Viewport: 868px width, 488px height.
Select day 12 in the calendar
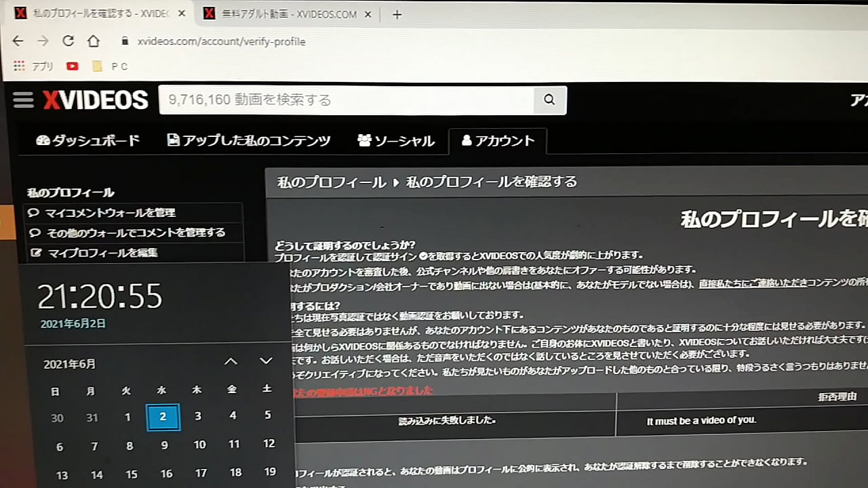click(x=269, y=443)
